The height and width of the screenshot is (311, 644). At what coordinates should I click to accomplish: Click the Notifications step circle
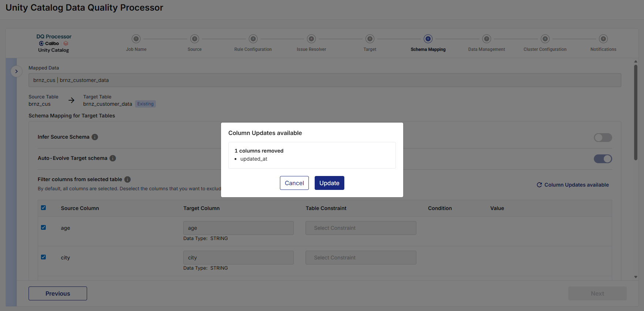pyautogui.click(x=603, y=39)
